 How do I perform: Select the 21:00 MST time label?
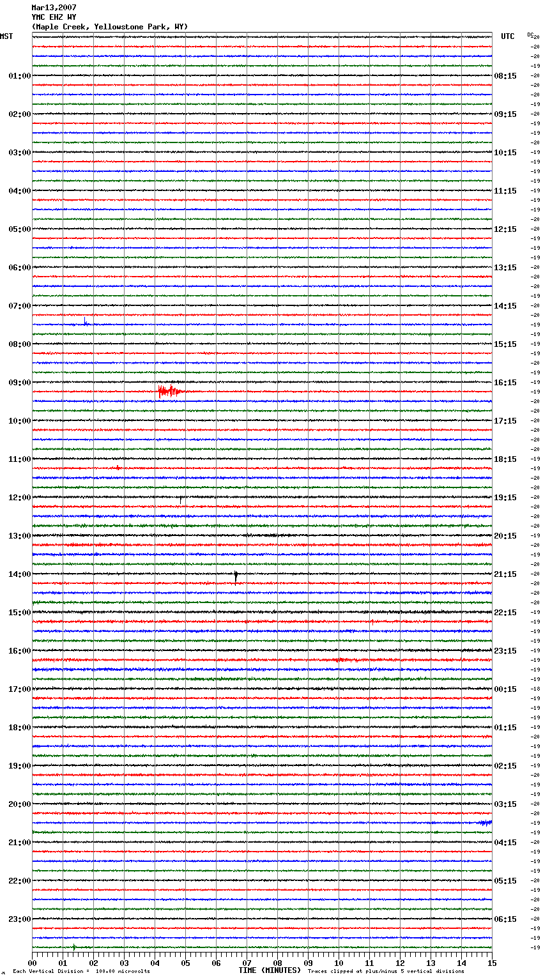pos(20,843)
